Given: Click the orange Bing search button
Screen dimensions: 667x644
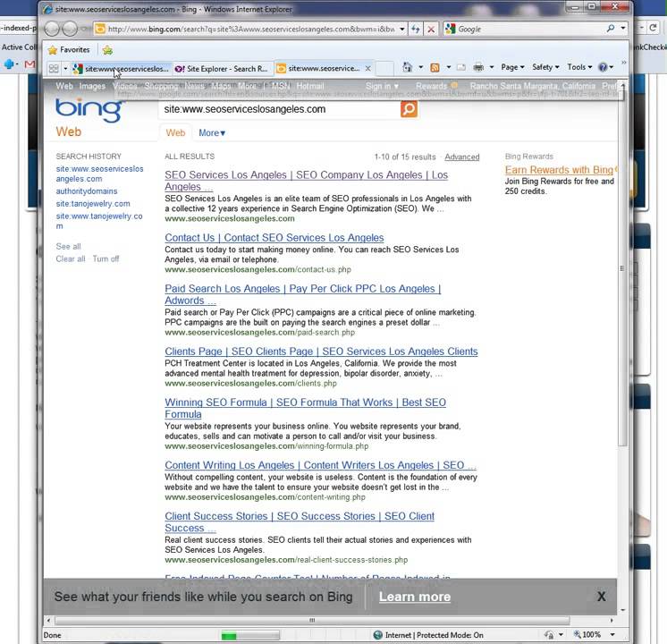Looking at the screenshot, I should coord(409,109).
